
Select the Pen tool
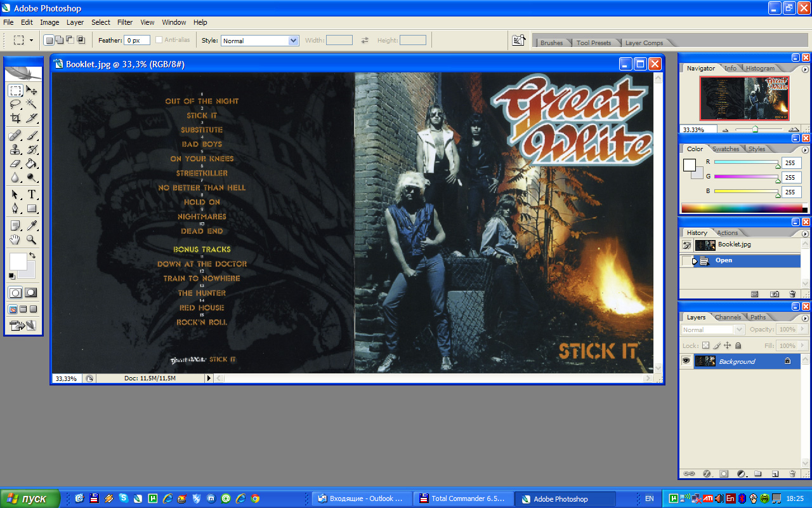pyautogui.click(x=15, y=208)
